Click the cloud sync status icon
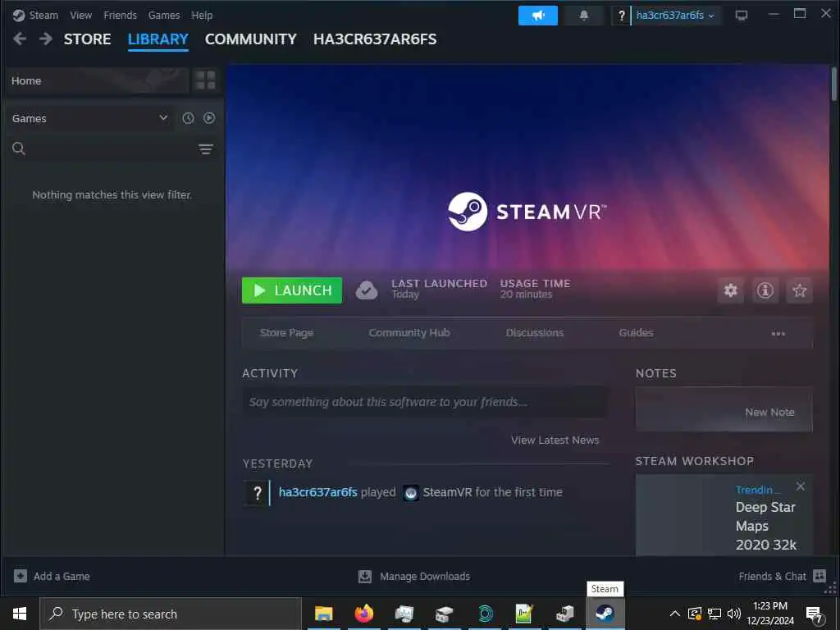This screenshot has width=840, height=630. pyautogui.click(x=367, y=290)
